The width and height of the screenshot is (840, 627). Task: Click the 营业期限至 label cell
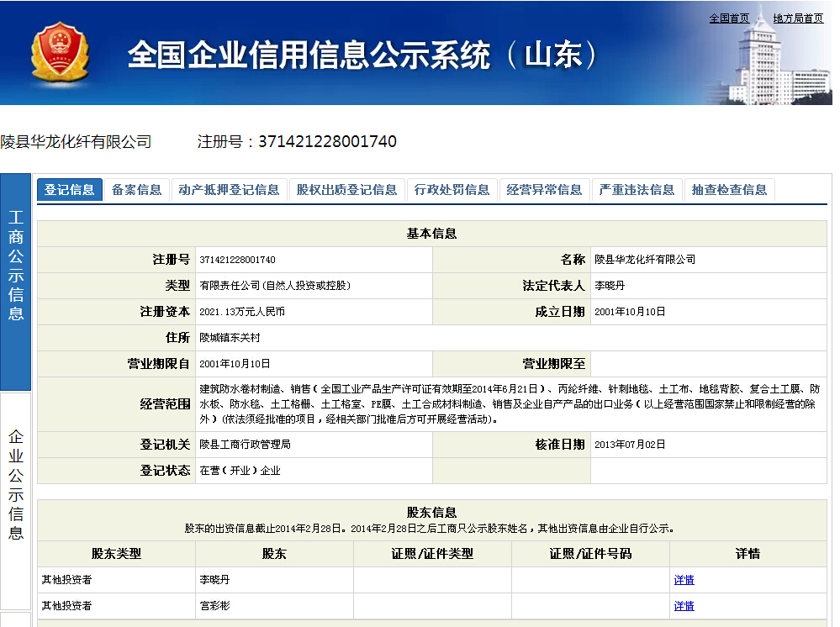coord(511,364)
